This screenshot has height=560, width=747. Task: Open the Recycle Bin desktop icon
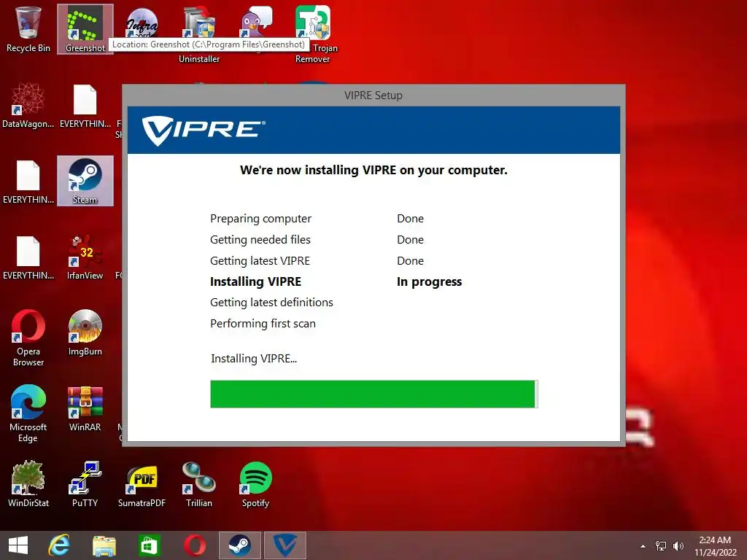[28, 28]
